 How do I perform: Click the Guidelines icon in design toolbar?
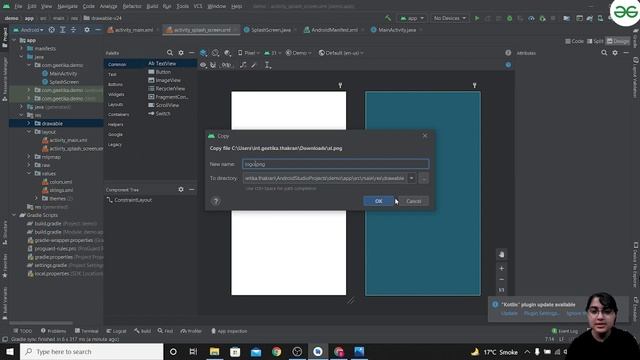pyautogui.click(x=268, y=65)
